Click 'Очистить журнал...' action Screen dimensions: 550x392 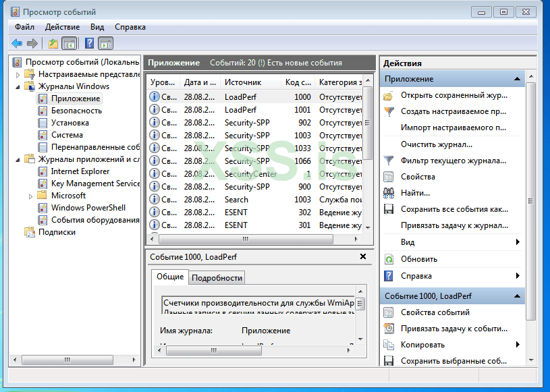pos(436,144)
